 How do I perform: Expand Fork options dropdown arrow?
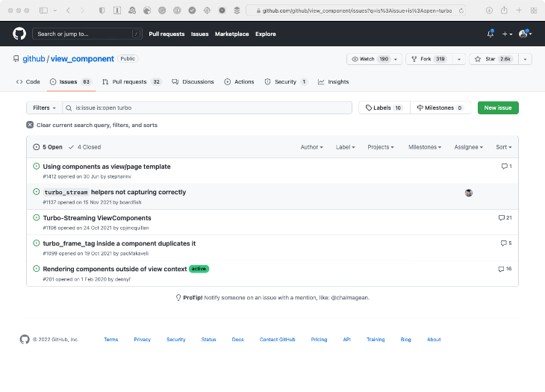459,59
